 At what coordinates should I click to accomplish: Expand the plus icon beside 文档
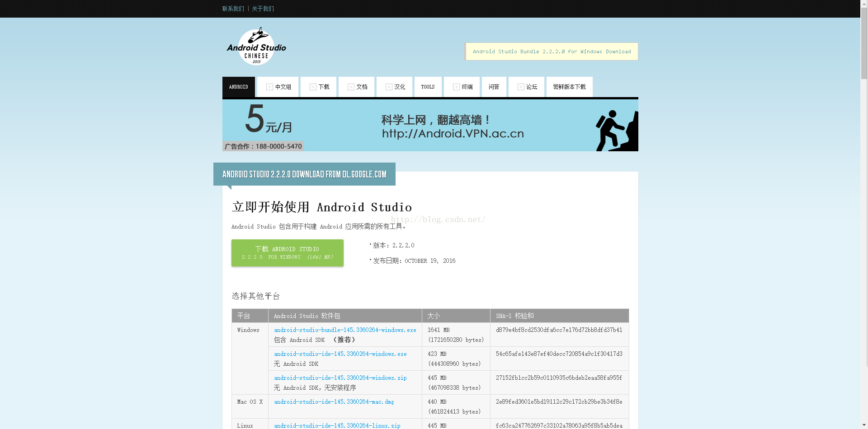pyautogui.click(x=351, y=87)
